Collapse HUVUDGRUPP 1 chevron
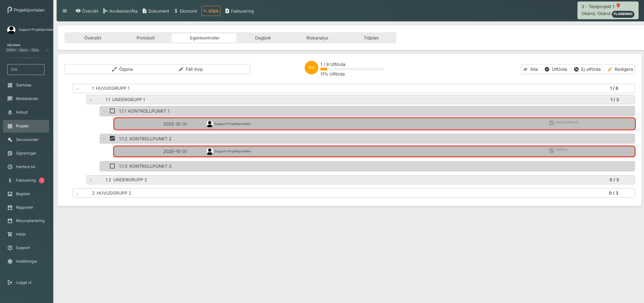The width and height of the screenshot is (644, 303). pos(78,89)
